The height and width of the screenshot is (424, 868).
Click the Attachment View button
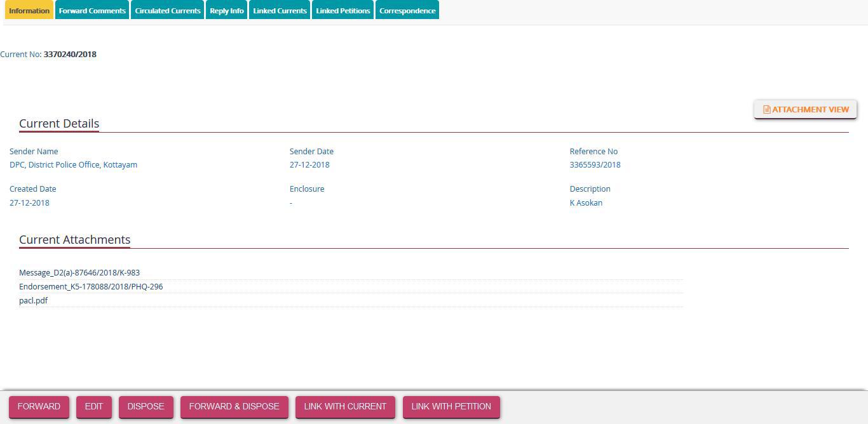coord(806,109)
